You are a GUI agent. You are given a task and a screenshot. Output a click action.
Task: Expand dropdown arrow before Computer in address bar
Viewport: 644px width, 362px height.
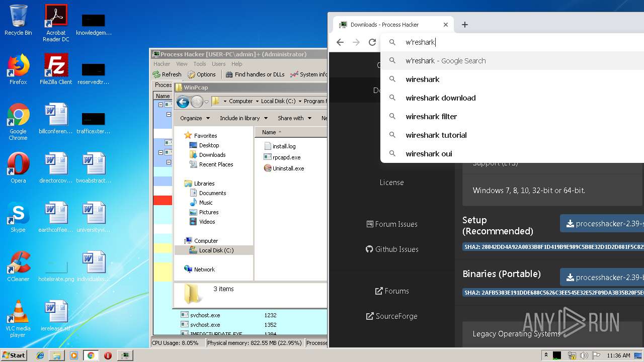[225, 101]
